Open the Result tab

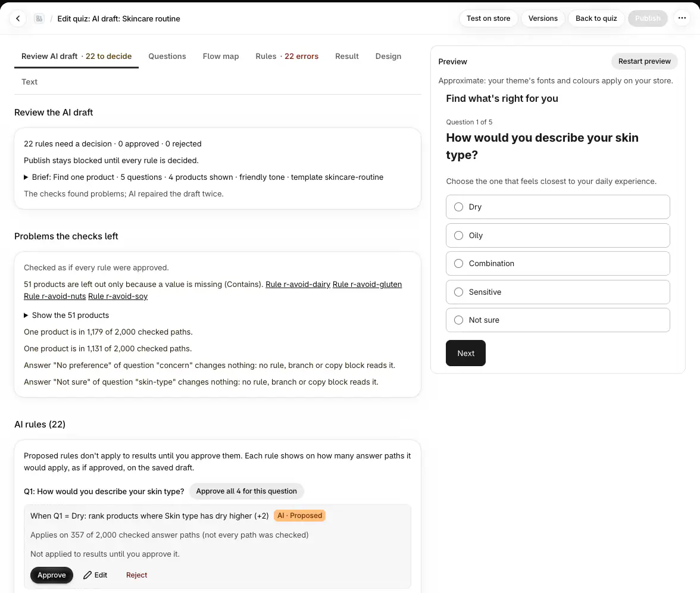click(347, 56)
